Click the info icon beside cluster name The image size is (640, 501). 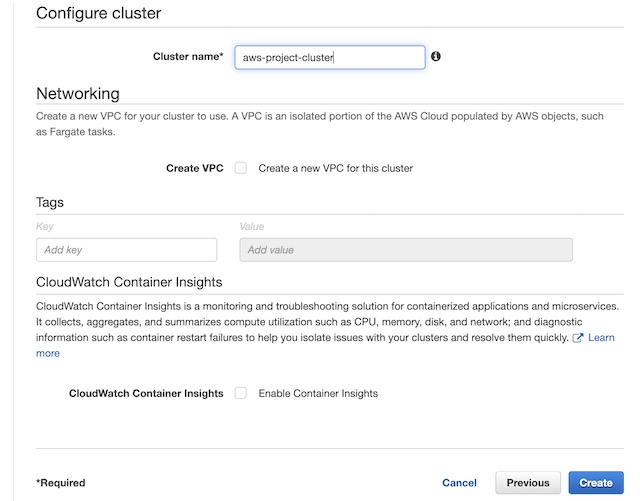click(436, 57)
